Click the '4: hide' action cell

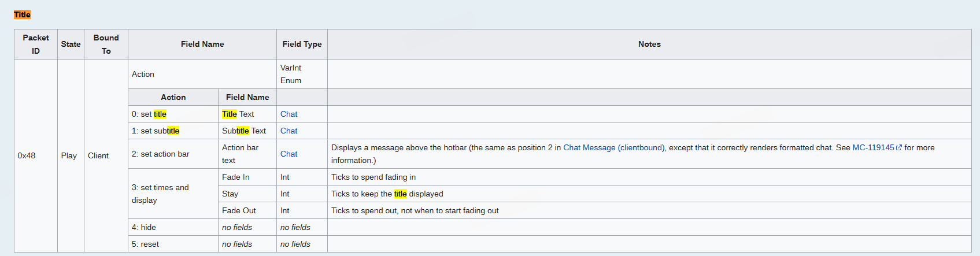(x=144, y=227)
